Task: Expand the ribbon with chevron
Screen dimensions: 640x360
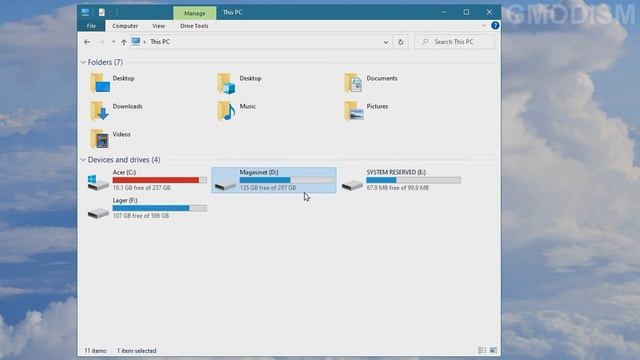Action: (484, 26)
